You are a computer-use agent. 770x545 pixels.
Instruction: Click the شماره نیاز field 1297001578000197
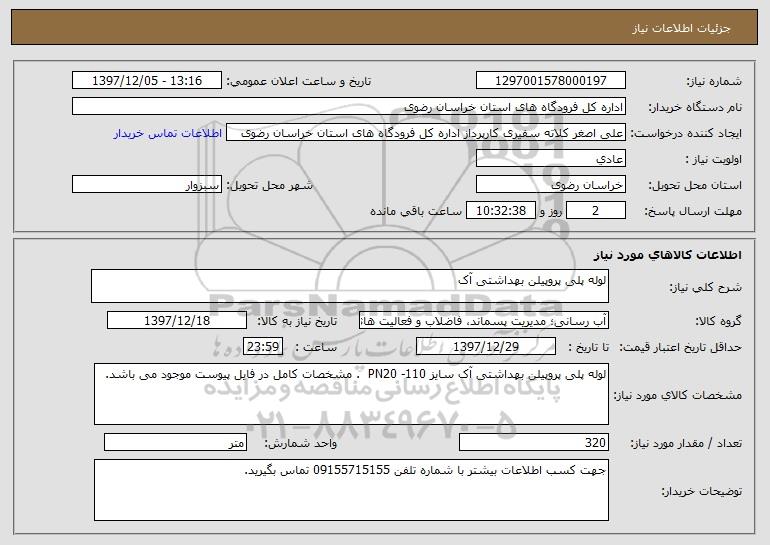550,80
